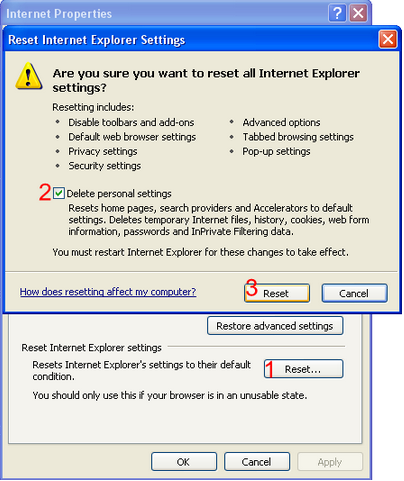Click the 'Are you sure' heading text
Viewport: 404px width, 481px height.
(206, 80)
